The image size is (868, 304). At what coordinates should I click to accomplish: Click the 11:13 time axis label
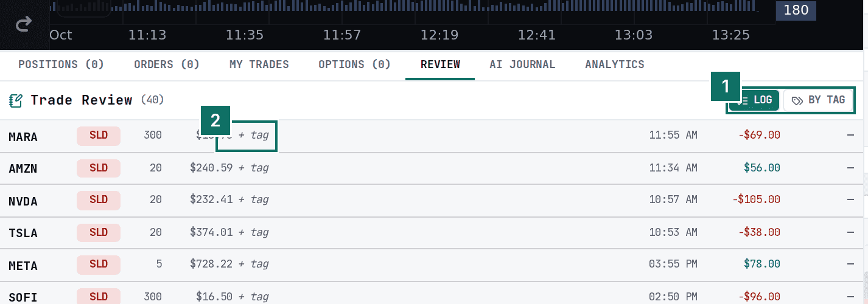point(147,35)
